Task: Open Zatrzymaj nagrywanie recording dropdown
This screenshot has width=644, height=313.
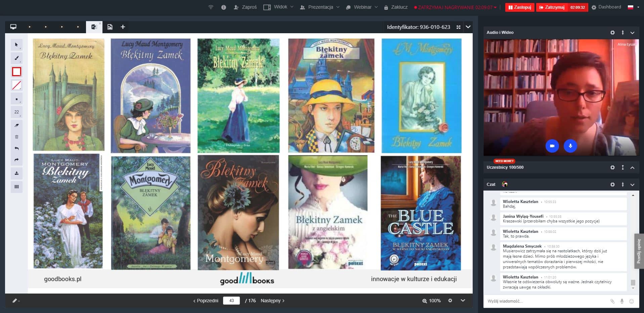Action: click(455, 7)
